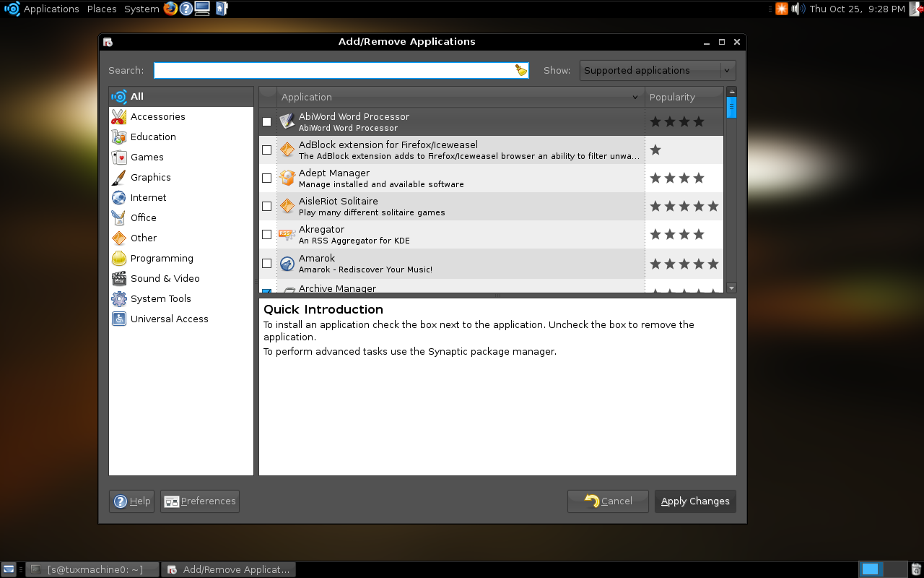Click the orange update notifier tray icon
This screenshot has height=578, width=924.
click(x=782, y=9)
